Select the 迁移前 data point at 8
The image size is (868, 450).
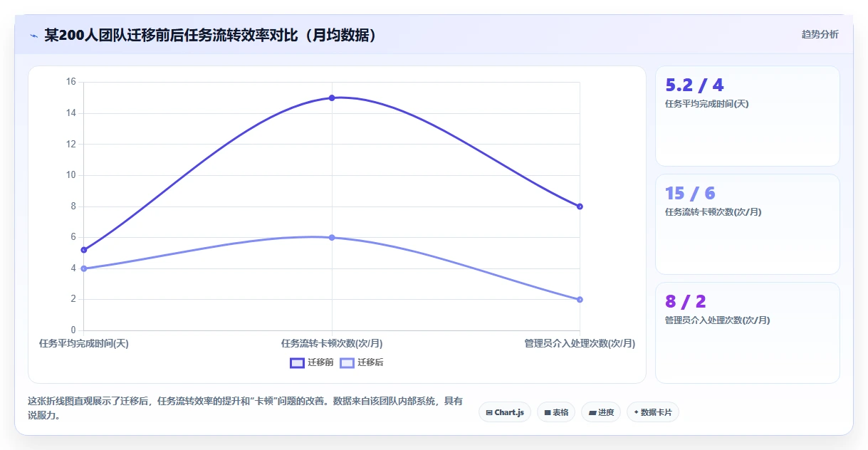pos(580,206)
